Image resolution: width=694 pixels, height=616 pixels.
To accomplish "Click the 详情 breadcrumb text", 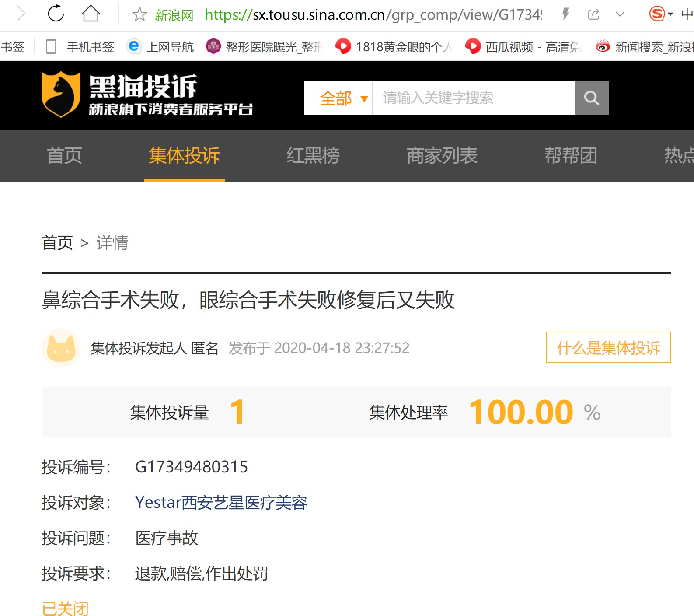I will (x=112, y=243).
